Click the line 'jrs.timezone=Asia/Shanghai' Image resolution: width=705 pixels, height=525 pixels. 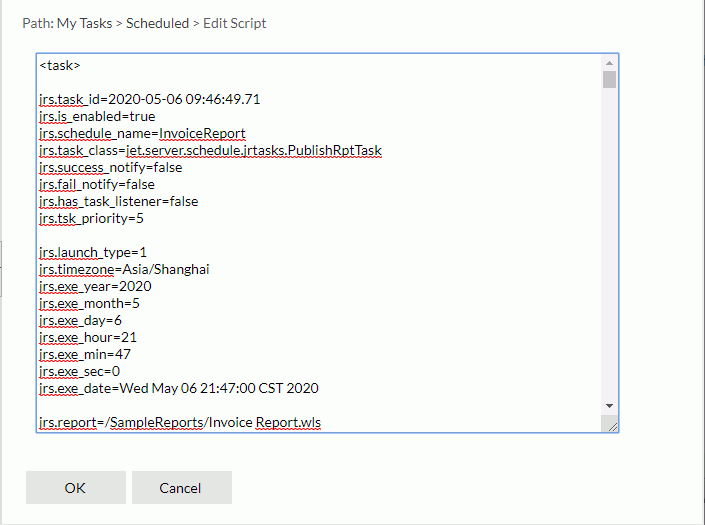point(124,269)
